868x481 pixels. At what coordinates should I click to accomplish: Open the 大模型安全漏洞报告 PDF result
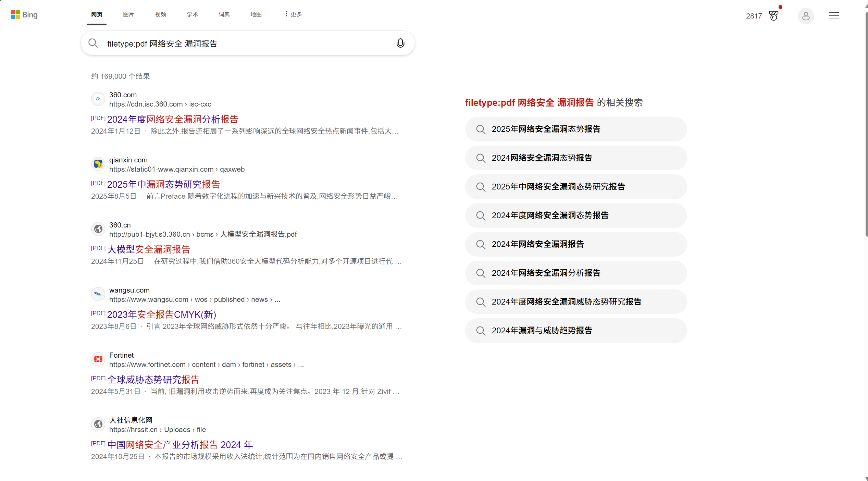[x=148, y=249]
